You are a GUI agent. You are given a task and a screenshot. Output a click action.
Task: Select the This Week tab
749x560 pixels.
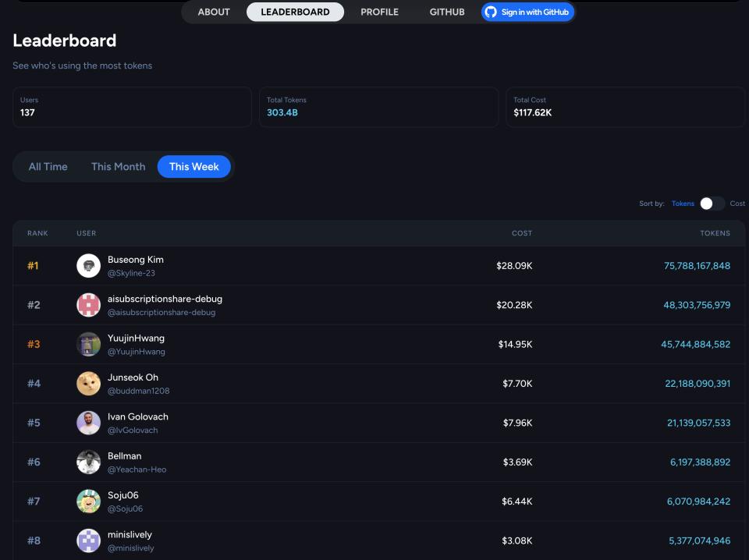click(x=194, y=167)
